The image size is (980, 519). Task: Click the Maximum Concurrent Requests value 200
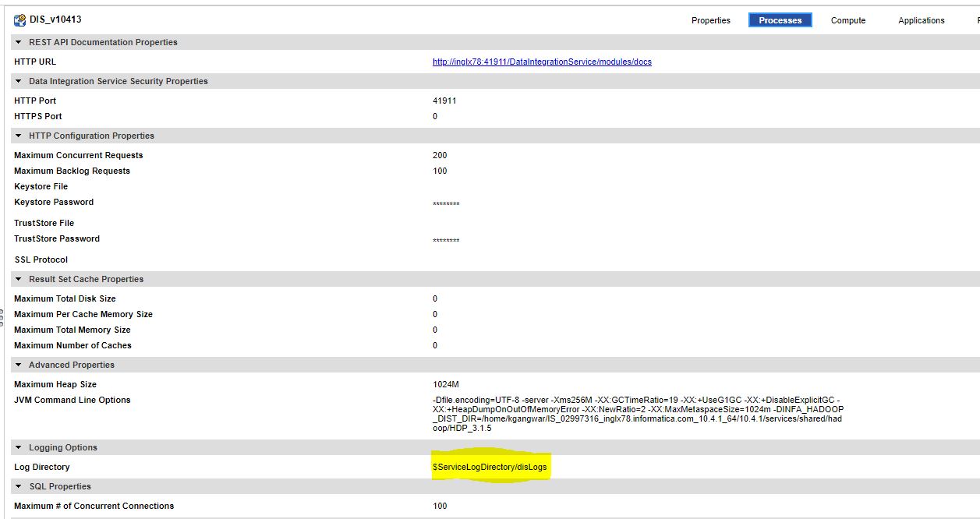[x=440, y=155]
